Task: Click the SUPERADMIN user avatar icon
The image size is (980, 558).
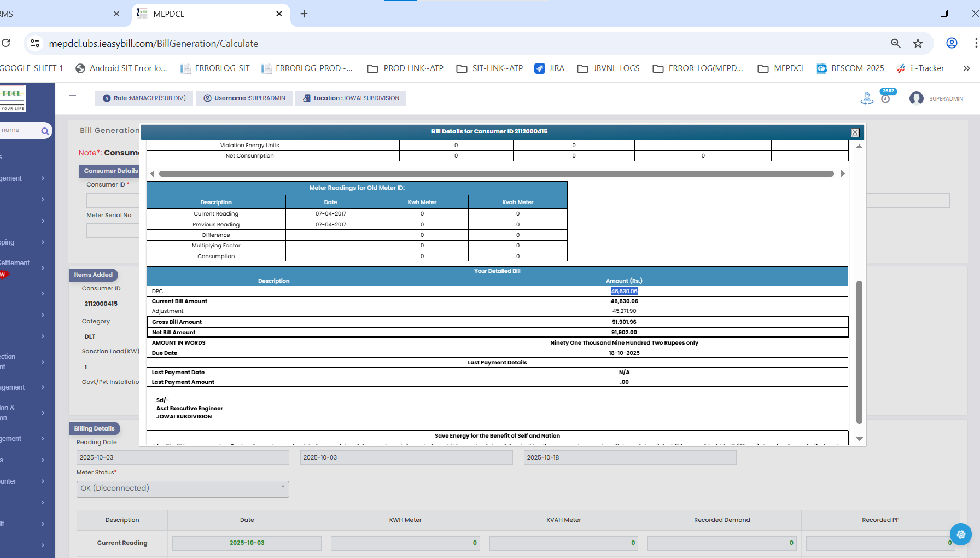Action: click(x=916, y=98)
